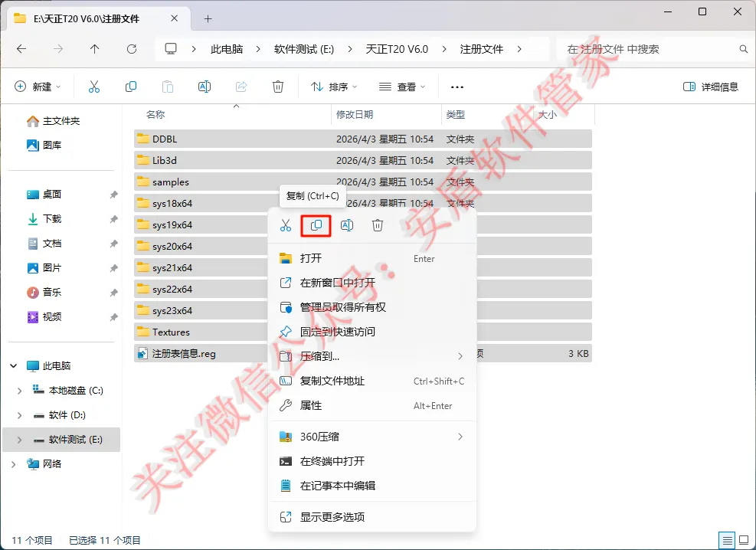Click the Rename icon in the toolbar
The image size is (756, 550).
click(x=205, y=87)
